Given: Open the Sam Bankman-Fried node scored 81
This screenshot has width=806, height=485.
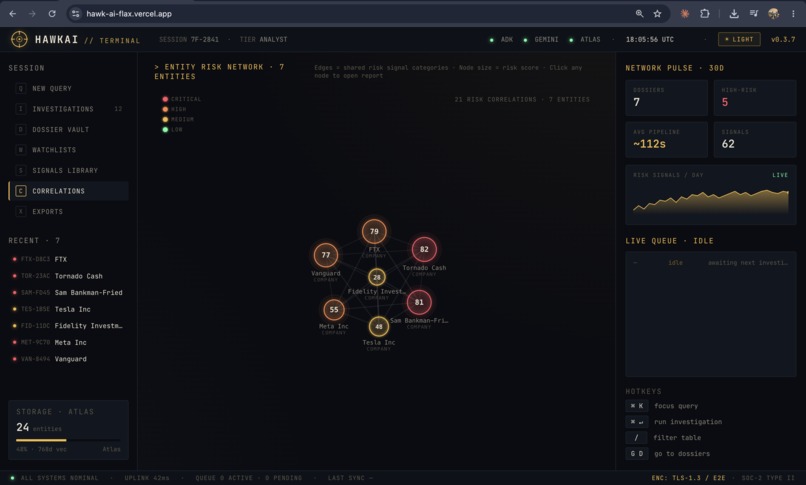Looking at the screenshot, I should [419, 302].
